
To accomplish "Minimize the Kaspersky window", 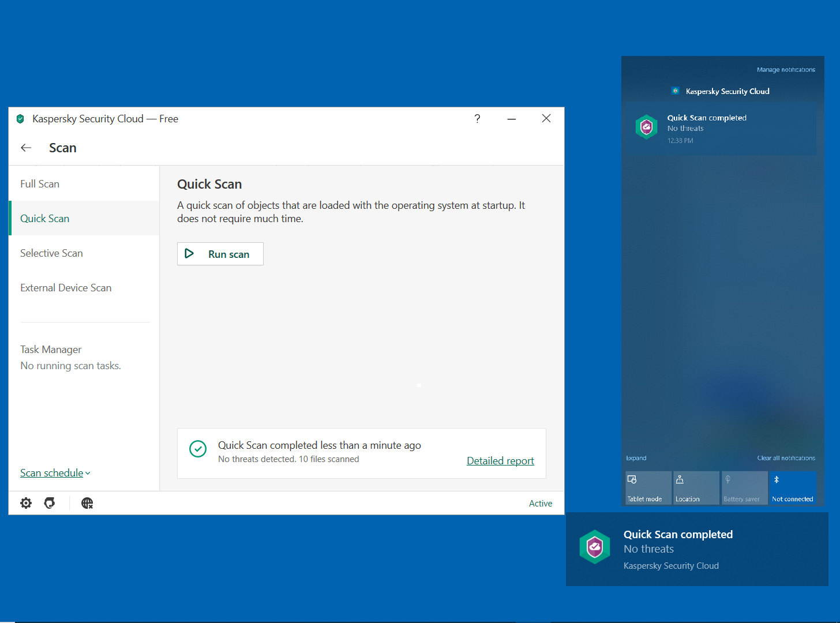I will [512, 118].
